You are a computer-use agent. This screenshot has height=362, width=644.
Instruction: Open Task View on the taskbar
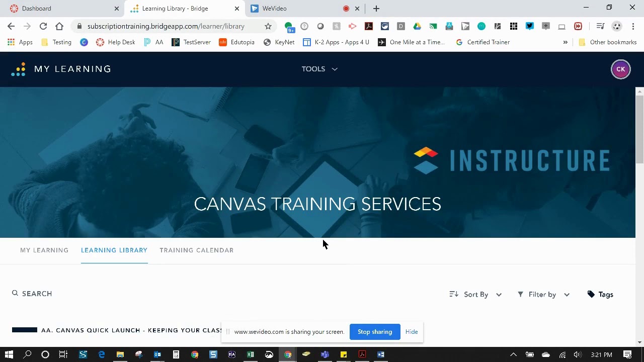(x=63, y=354)
